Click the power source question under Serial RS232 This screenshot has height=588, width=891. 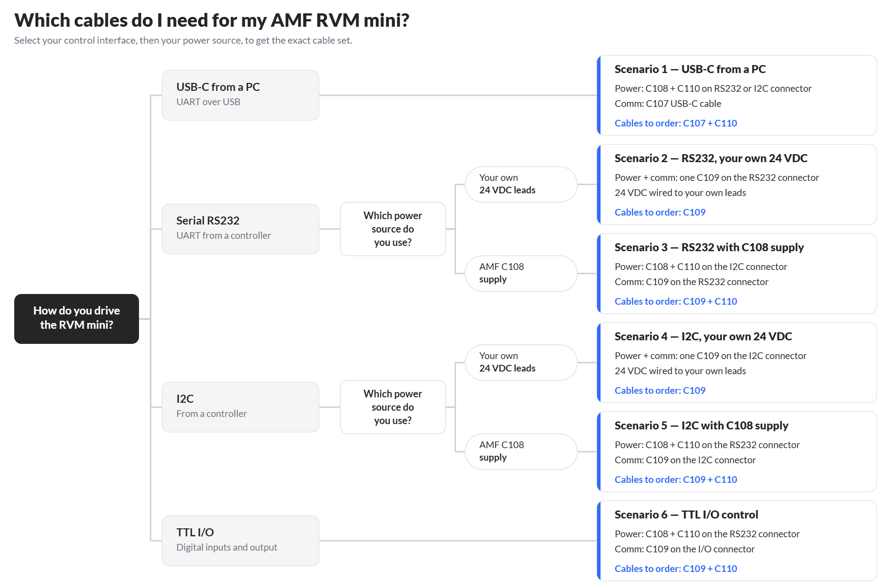pos(393,229)
